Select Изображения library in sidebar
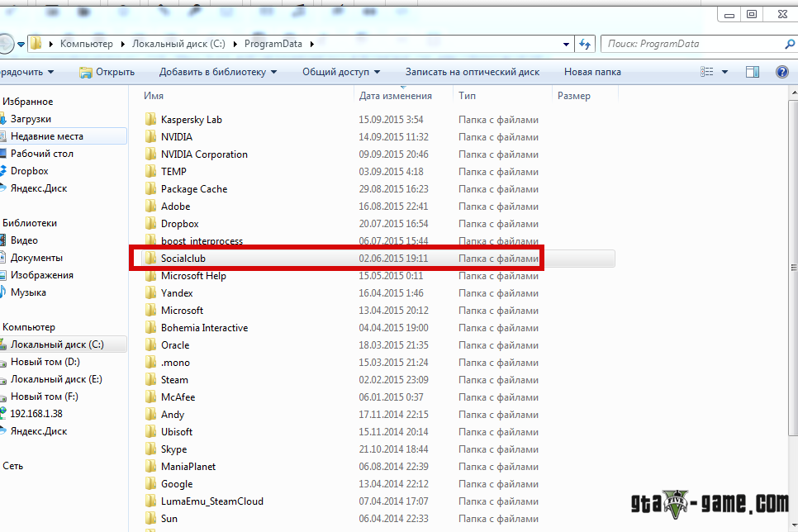The image size is (798, 532). (42, 275)
